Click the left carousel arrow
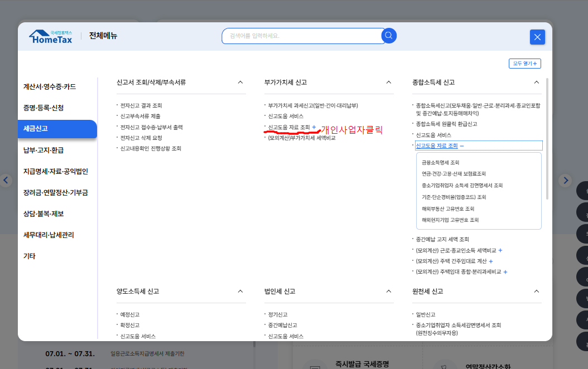 tap(6, 180)
